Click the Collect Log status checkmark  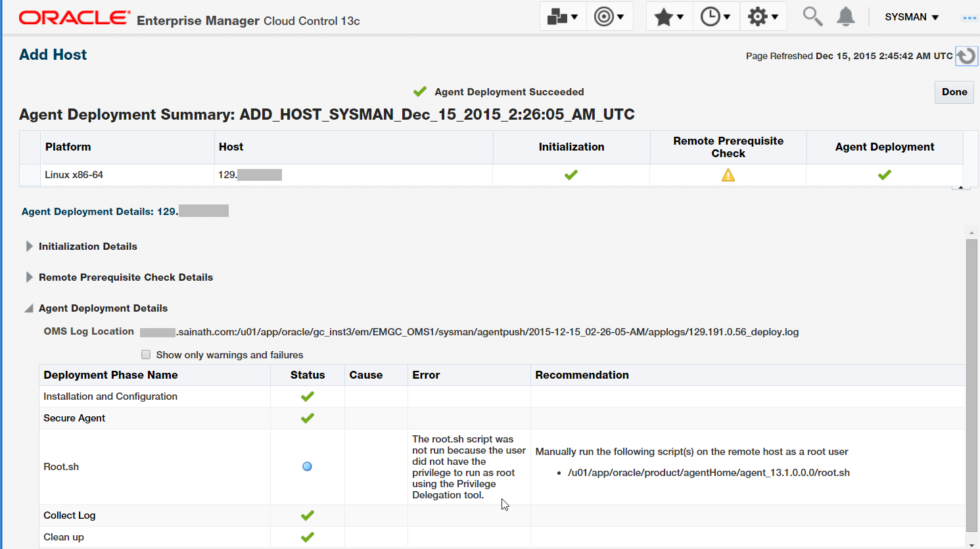(x=307, y=515)
